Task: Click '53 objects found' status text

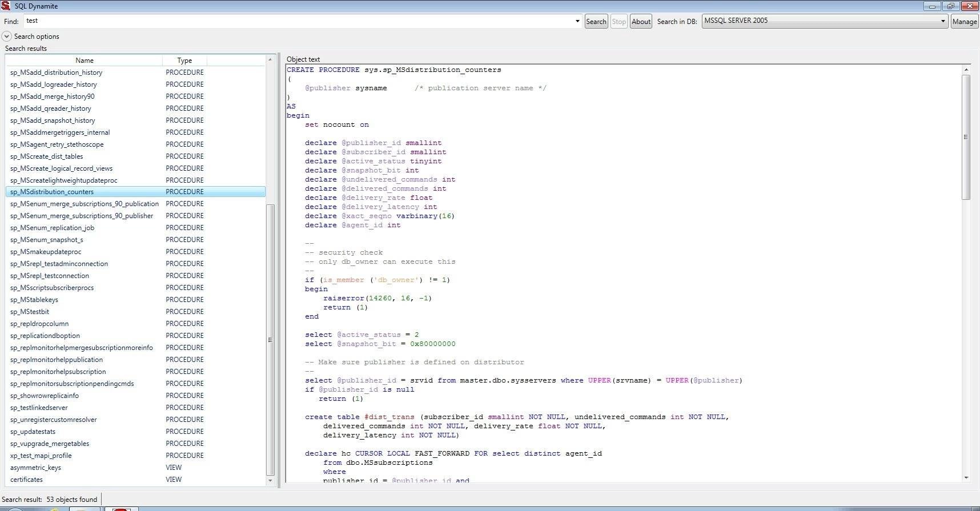Action: coord(71,499)
